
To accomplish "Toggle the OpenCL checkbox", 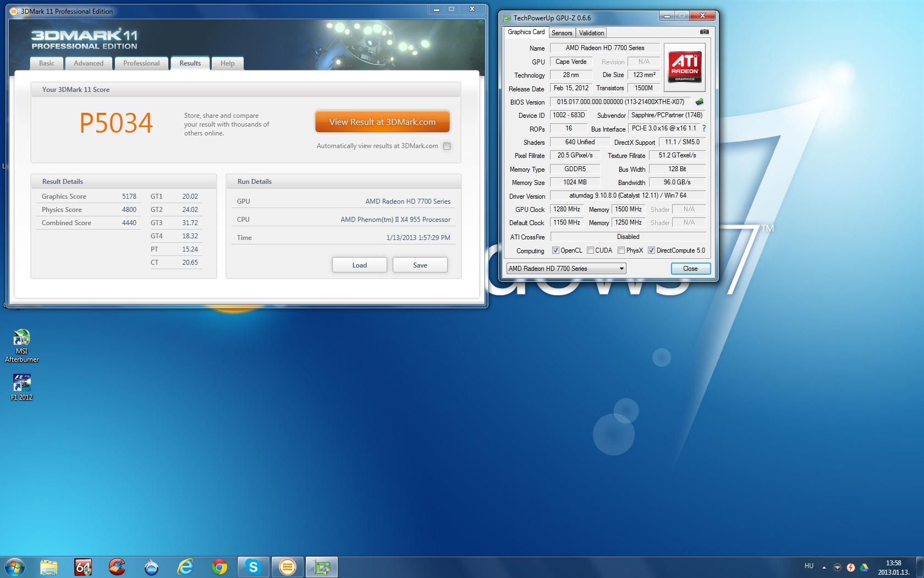I will coord(555,250).
